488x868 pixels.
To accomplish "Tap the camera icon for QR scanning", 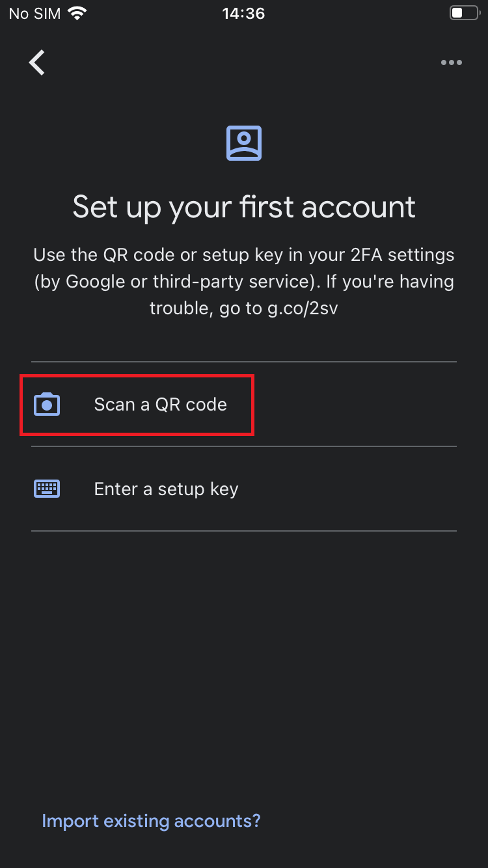I will [47, 404].
